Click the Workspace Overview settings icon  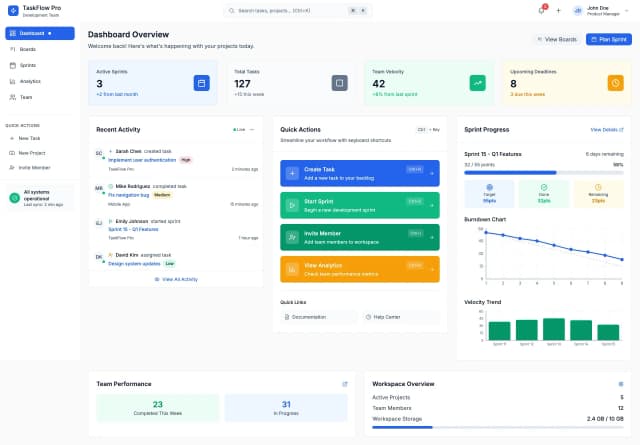620,383
